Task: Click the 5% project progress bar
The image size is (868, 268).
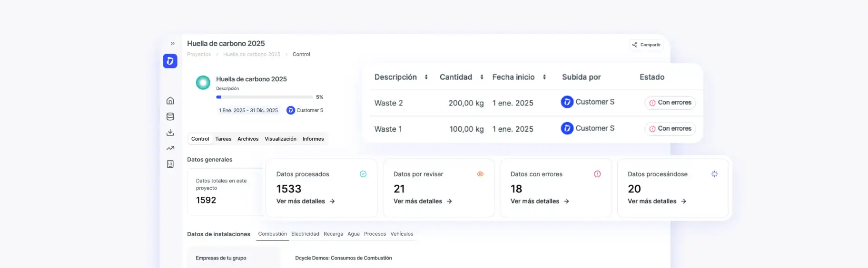Action: pyautogui.click(x=265, y=97)
